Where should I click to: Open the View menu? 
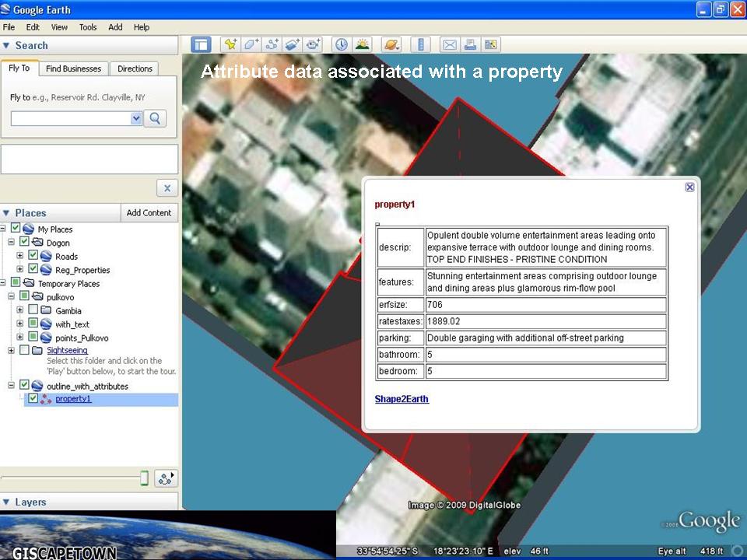(59, 27)
